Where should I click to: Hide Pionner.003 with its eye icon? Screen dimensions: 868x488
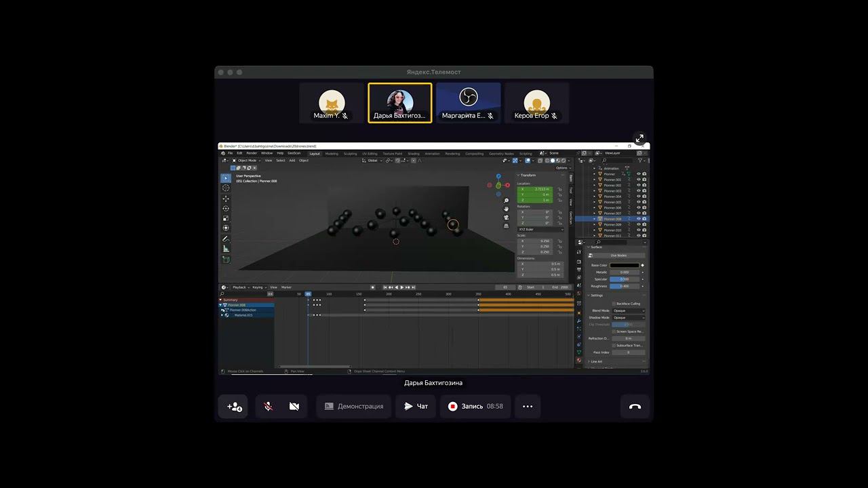click(x=638, y=191)
